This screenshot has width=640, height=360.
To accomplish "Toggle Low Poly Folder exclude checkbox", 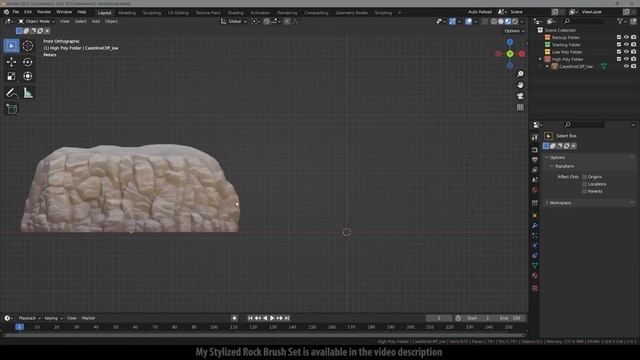I will tap(619, 52).
